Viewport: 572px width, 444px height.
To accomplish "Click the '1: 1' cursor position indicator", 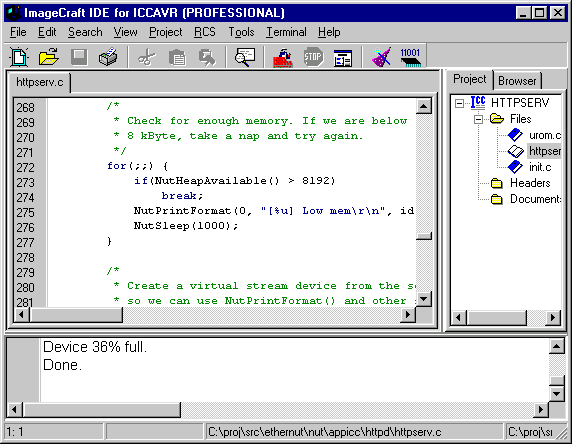I will pyautogui.click(x=15, y=432).
